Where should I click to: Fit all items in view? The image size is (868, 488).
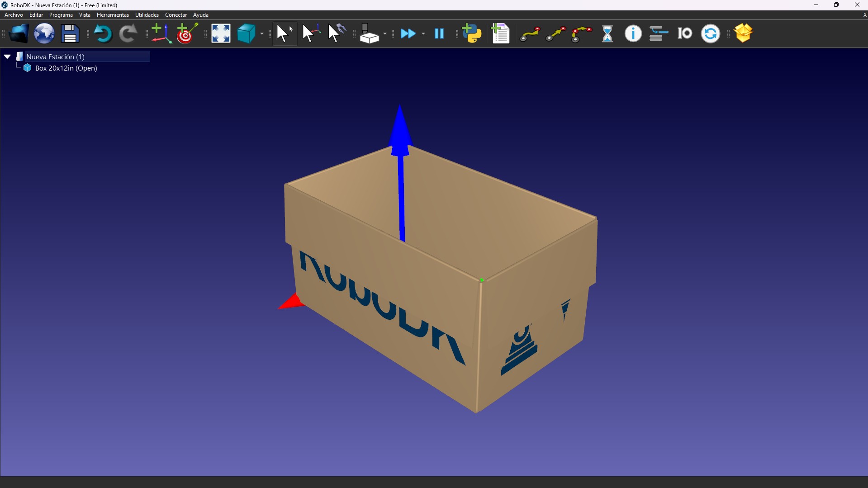coord(221,33)
